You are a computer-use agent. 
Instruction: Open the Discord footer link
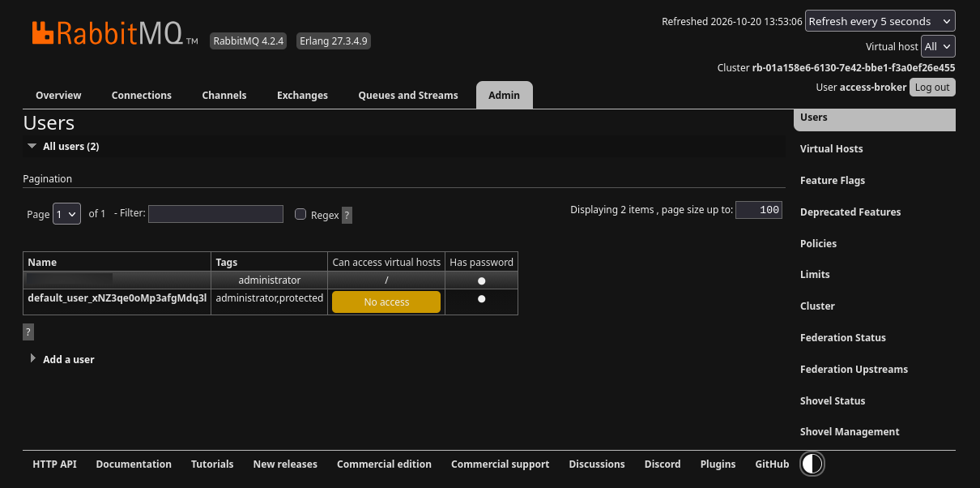tap(663, 464)
